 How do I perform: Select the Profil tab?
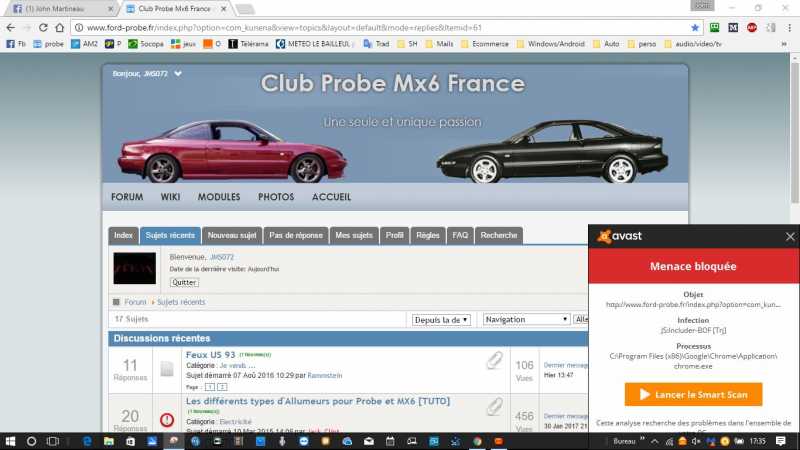(x=394, y=235)
